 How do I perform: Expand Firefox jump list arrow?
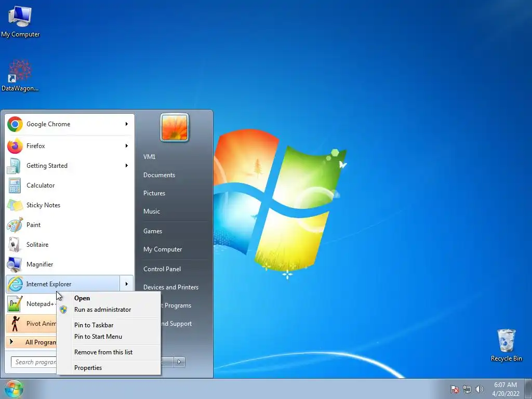(x=127, y=146)
